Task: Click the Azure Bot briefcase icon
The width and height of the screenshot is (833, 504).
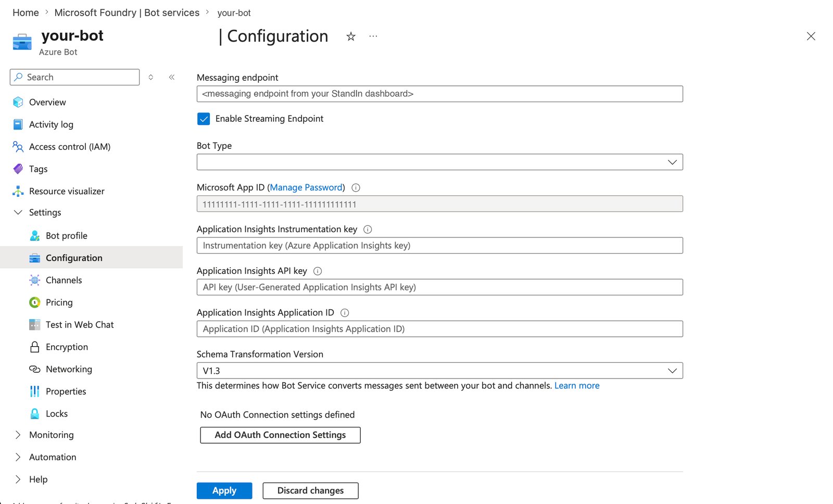Action: coord(22,42)
